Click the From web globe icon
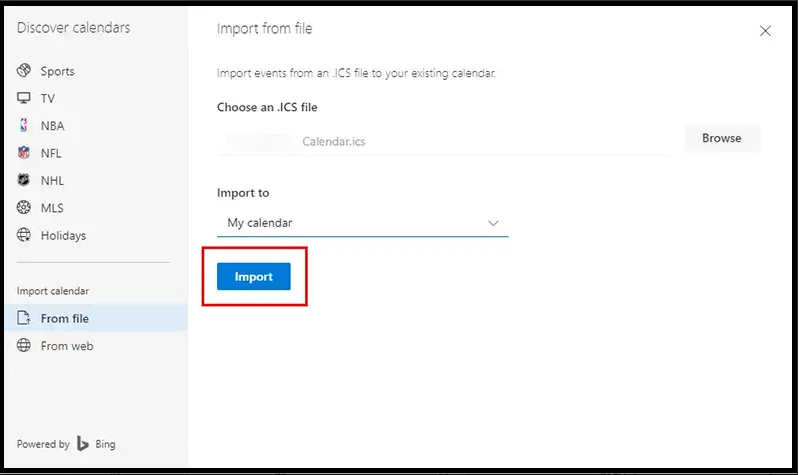Image resolution: width=799 pixels, height=475 pixels. point(24,346)
